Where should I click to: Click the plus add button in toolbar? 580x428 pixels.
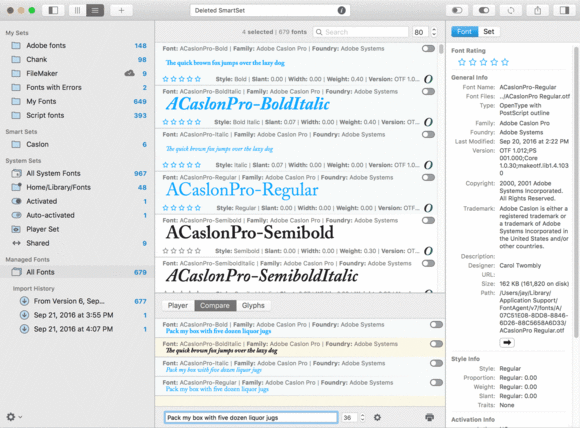(x=121, y=10)
